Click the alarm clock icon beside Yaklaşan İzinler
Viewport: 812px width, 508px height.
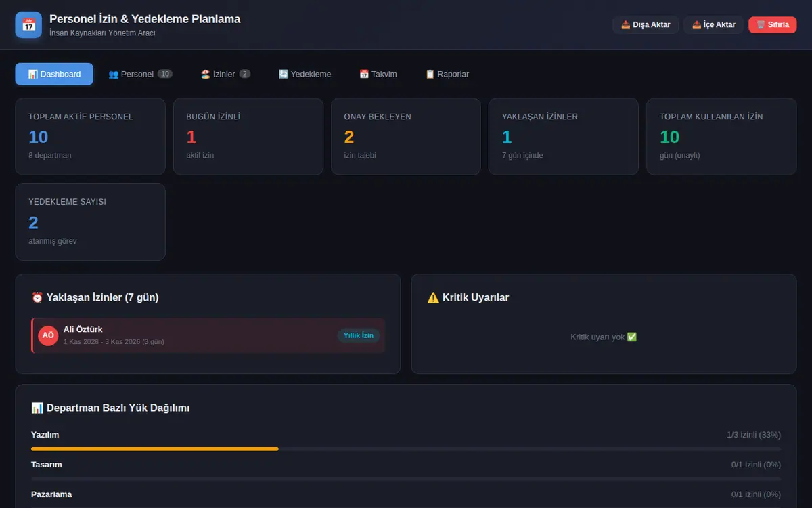pos(37,297)
